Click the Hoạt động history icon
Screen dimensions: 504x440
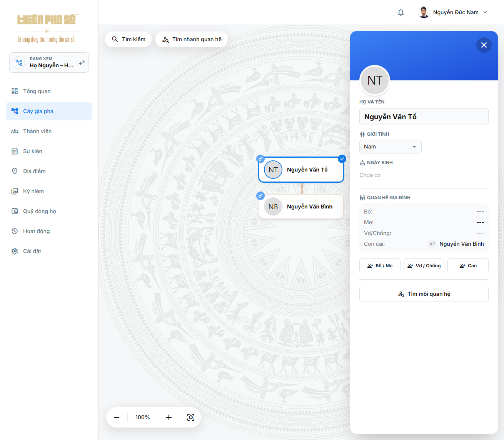click(x=15, y=231)
